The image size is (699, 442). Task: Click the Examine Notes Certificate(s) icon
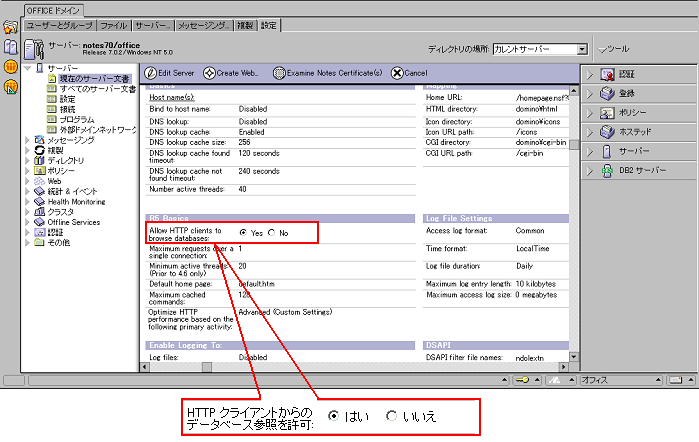[x=279, y=73]
